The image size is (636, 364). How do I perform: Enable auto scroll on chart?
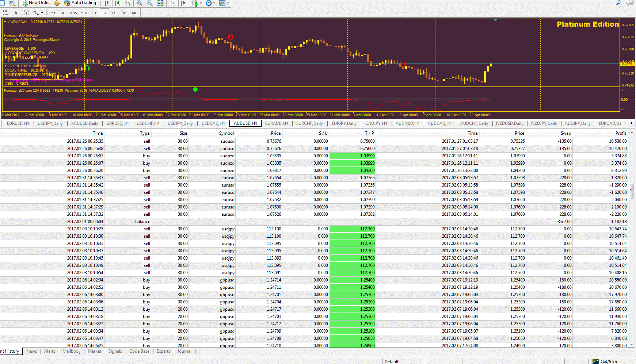[x=173, y=3]
